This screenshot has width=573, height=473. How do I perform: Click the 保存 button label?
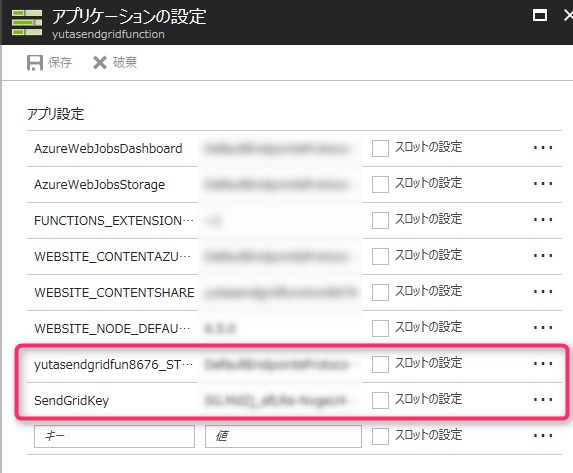[60, 63]
